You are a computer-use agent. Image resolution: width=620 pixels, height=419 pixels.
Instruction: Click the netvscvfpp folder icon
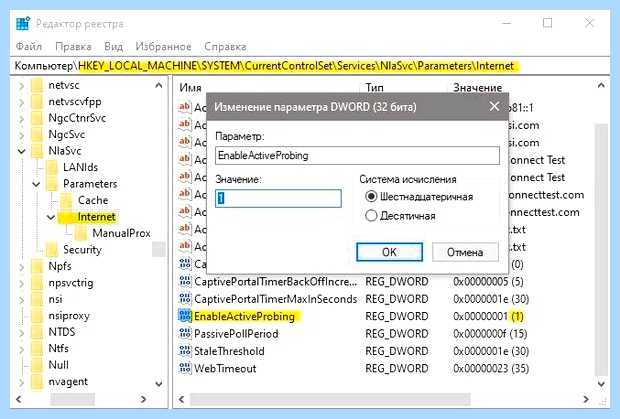click(37, 102)
